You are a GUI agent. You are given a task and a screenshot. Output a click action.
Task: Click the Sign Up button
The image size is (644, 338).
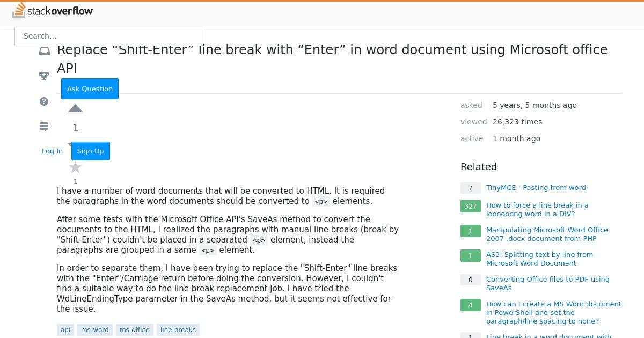90,151
